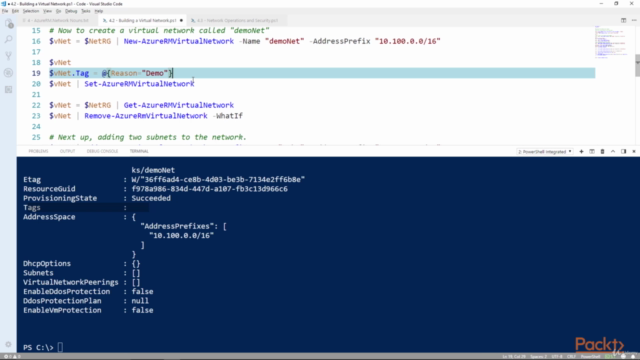
Task: Open the Debug view in the activity bar
Action: click(x=9, y=73)
